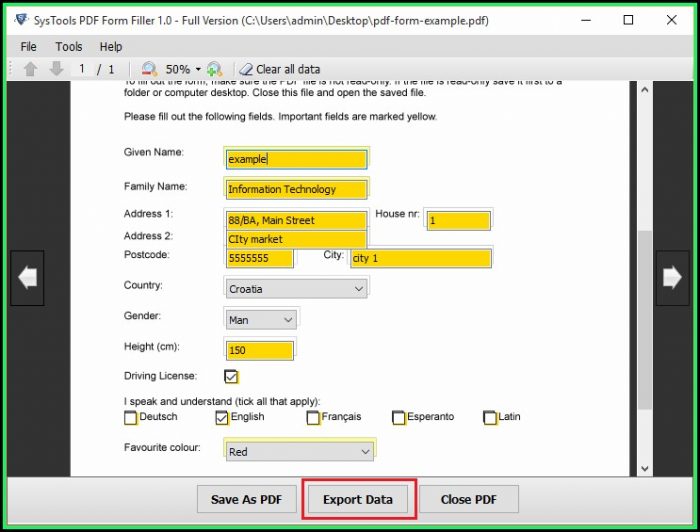Image resolution: width=700 pixels, height=532 pixels.
Task: Click the Clear all data eraser icon
Action: pyautogui.click(x=246, y=69)
